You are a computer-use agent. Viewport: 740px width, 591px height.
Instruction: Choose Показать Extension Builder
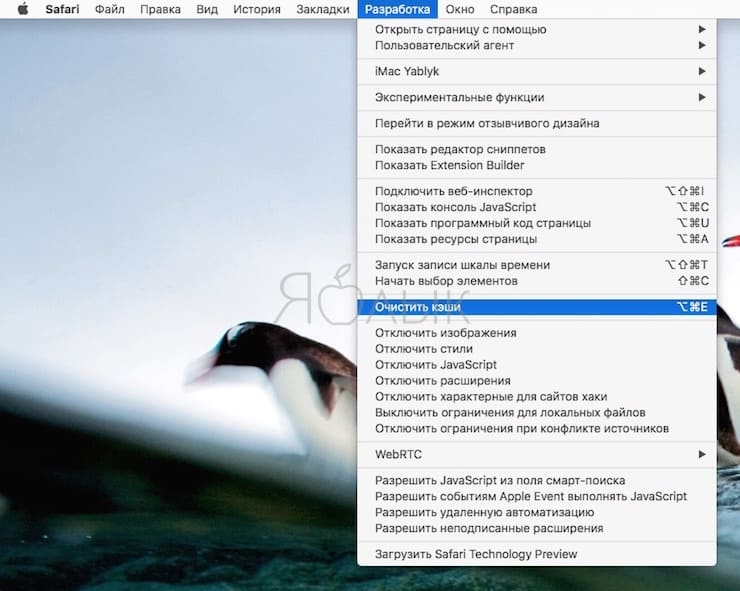tap(537, 165)
